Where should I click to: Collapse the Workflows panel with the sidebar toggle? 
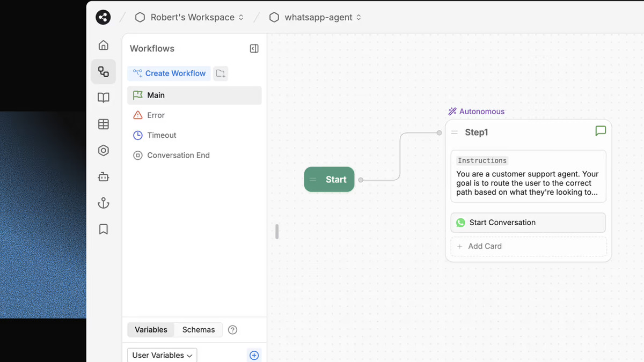click(254, 48)
